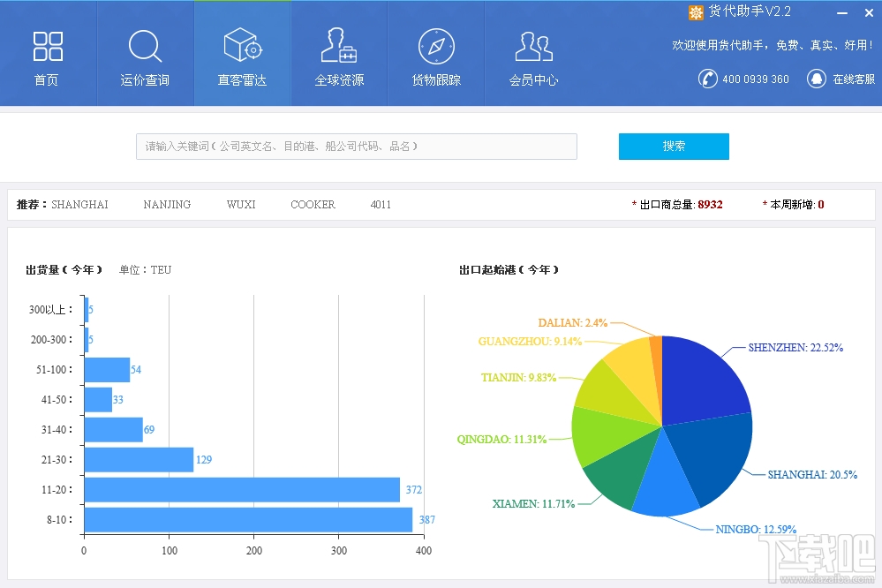Click the SHENZHEN: 22.52% label
This screenshot has height=588, width=882.
point(795,348)
